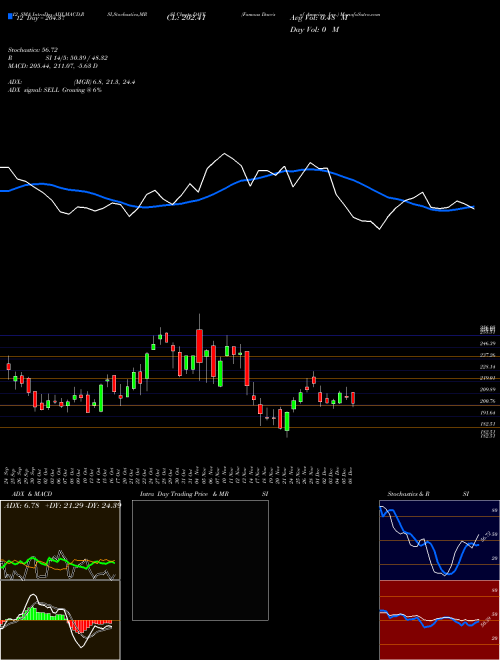Click the blue legend square for 12 Day SMA
This screenshot has width=500, height=660.
[11, 16]
